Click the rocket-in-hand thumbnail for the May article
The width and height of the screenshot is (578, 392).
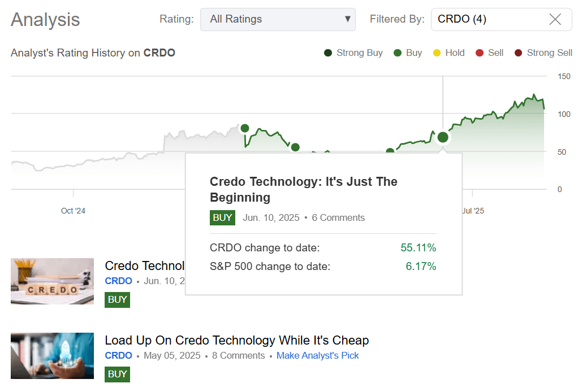click(52, 356)
